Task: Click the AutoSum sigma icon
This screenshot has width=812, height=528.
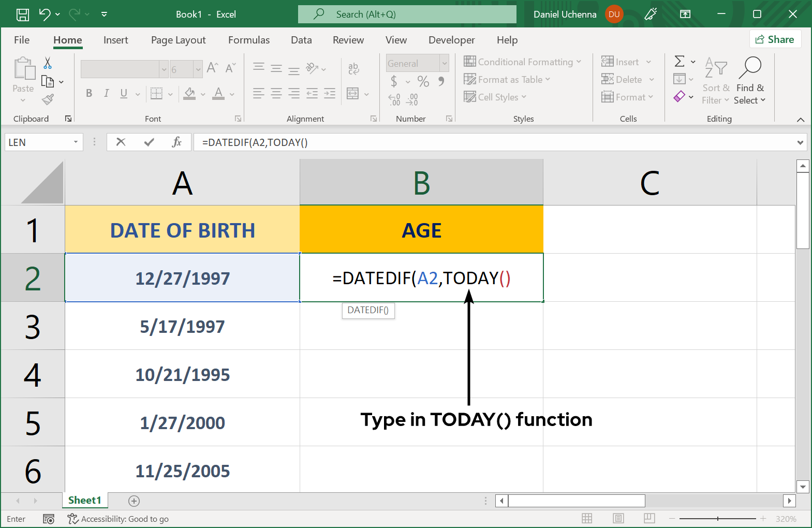Action: point(680,62)
